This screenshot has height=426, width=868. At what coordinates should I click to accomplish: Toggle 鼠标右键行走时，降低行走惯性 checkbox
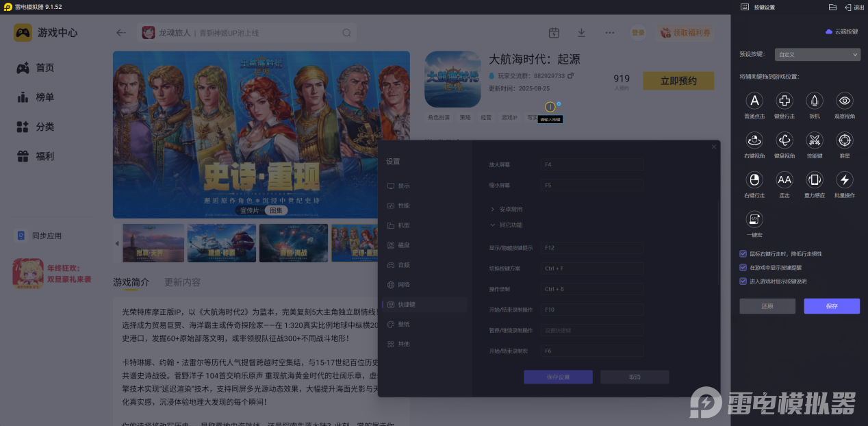click(x=743, y=253)
